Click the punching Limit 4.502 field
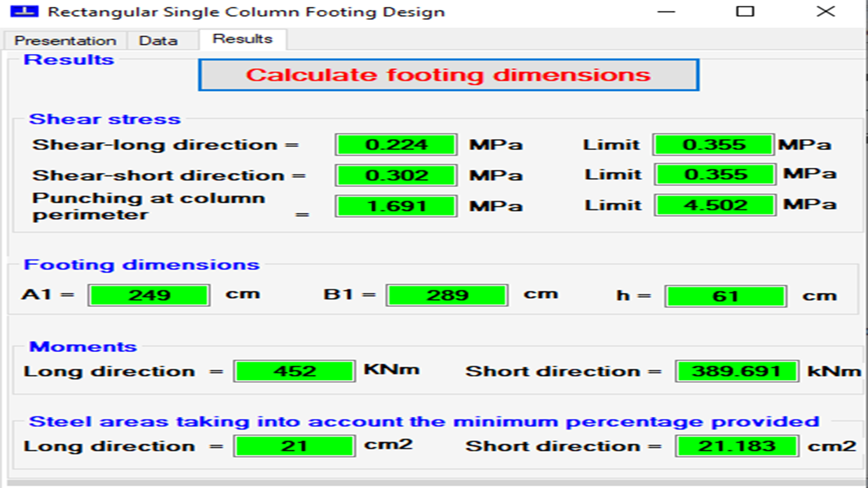Viewport: 868px width, 488px height. tap(715, 205)
